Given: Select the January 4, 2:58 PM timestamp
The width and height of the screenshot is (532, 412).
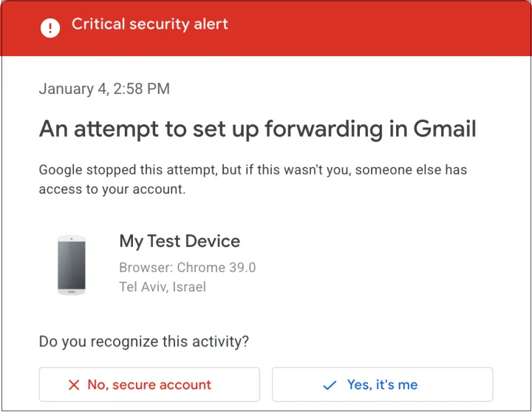Looking at the screenshot, I should coord(104,90).
